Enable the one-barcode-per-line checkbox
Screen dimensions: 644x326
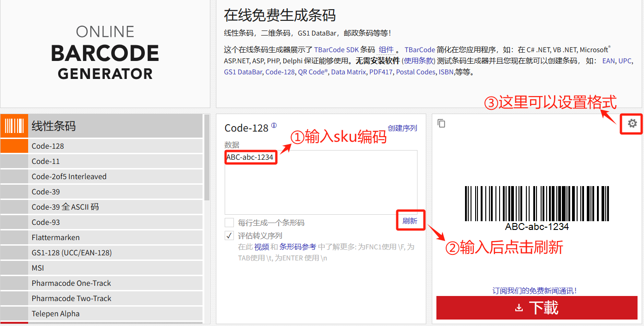229,223
